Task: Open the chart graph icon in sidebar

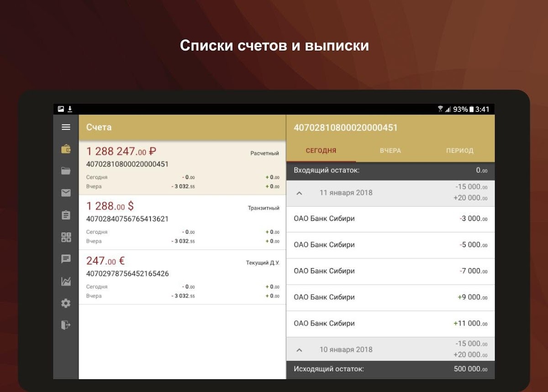Action: click(66, 282)
